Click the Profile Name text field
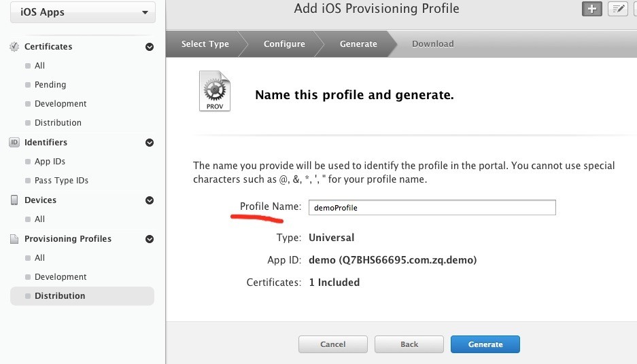The image size is (637, 364). click(x=432, y=207)
